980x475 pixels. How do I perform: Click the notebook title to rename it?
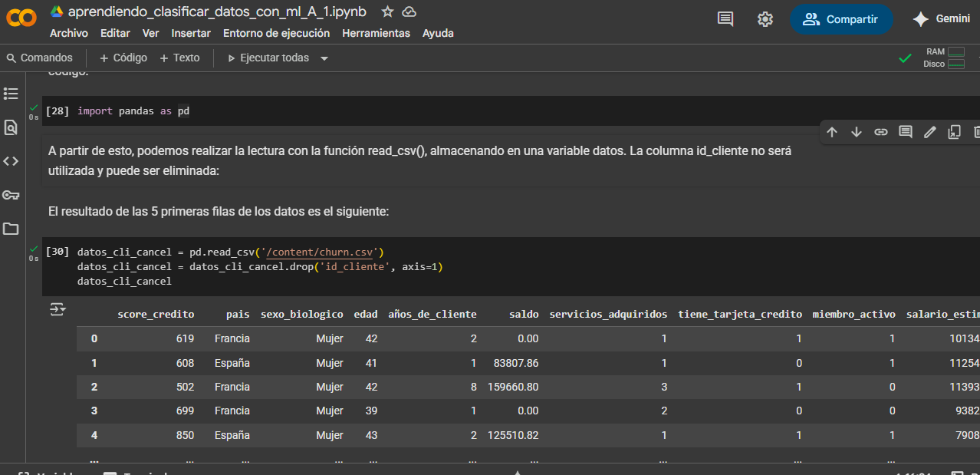217,12
